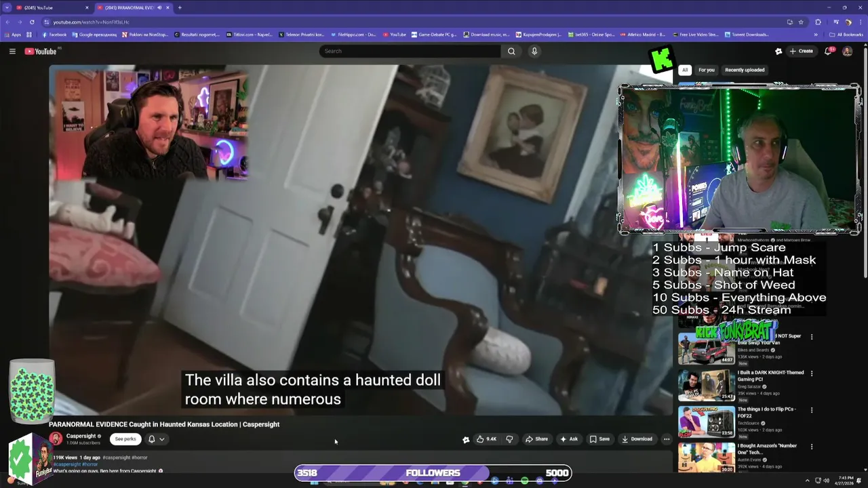This screenshot has height=488, width=868.
Task: Click the search magnifier button
Action: 511,52
